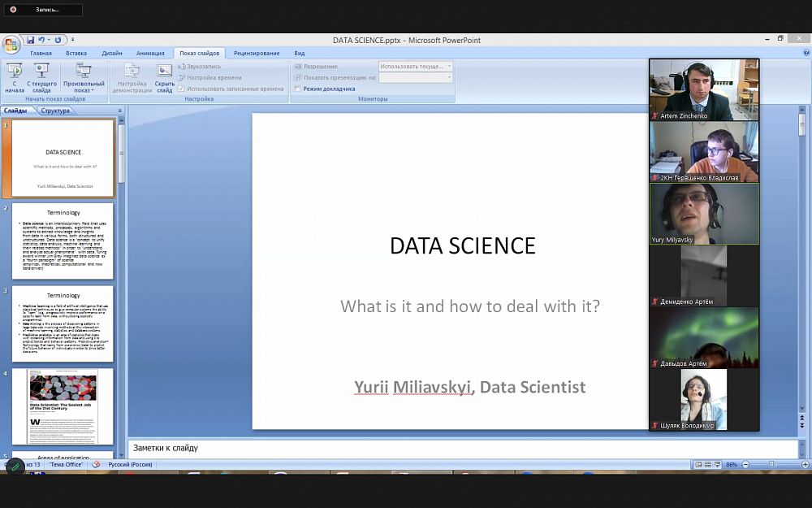Select slide 2 Terminology thumbnail
The width and height of the screenshot is (812, 508).
pyautogui.click(x=63, y=241)
